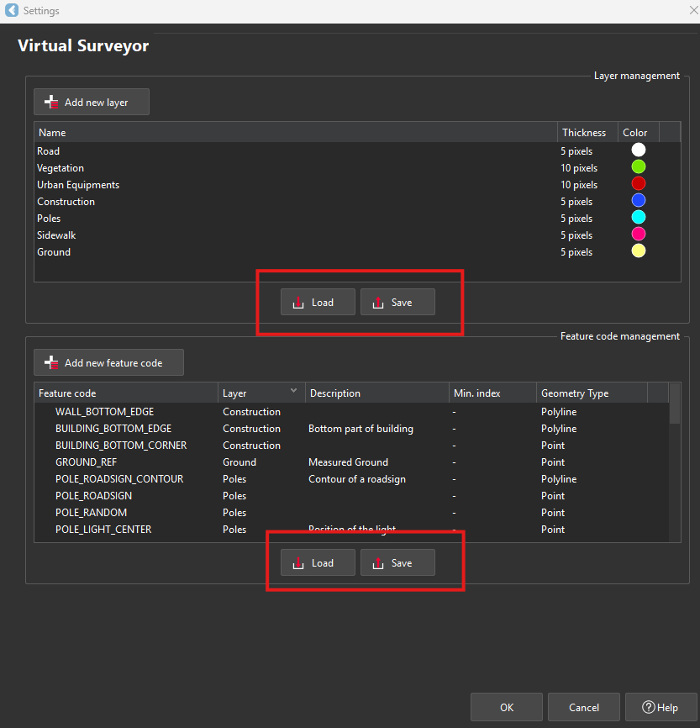Confirm settings with the OK button
The width and height of the screenshot is (700, 728).
[507, 708]
